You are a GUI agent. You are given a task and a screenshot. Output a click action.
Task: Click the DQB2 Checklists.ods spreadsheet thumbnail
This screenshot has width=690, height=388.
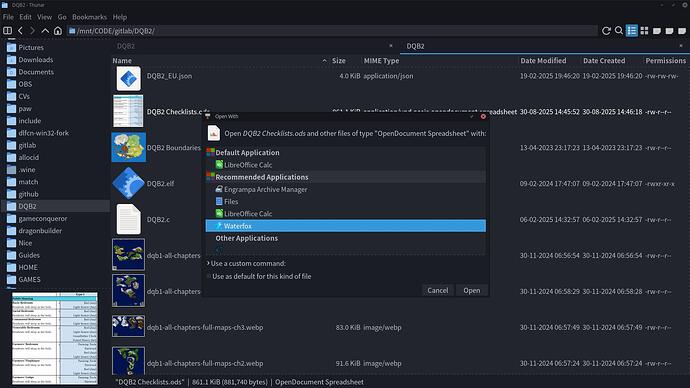pyautogui.click(x=128, y=111)
